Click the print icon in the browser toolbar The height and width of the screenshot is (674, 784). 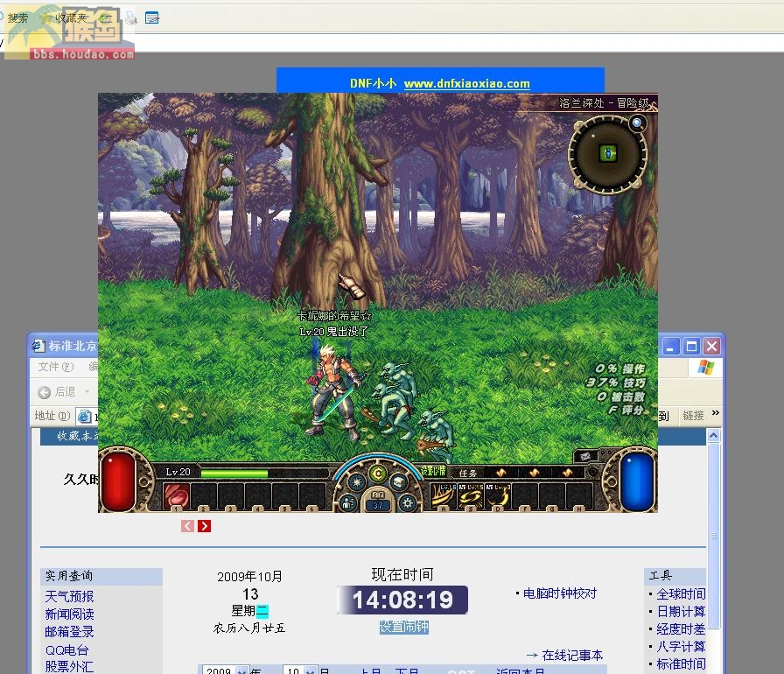pos(131,18)
